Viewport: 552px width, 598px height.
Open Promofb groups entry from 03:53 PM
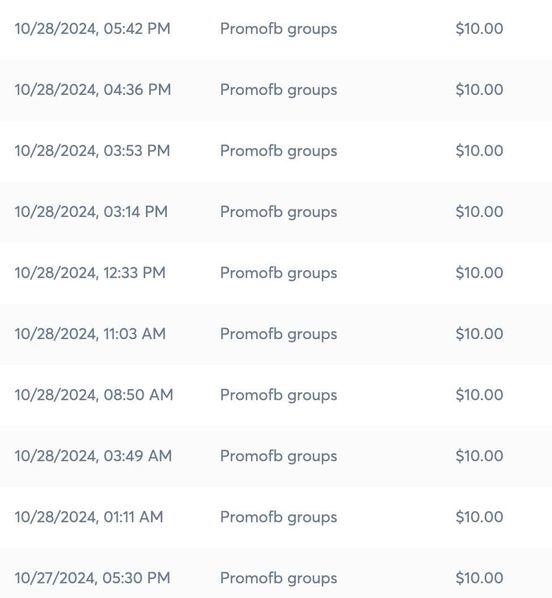(278, 151)
